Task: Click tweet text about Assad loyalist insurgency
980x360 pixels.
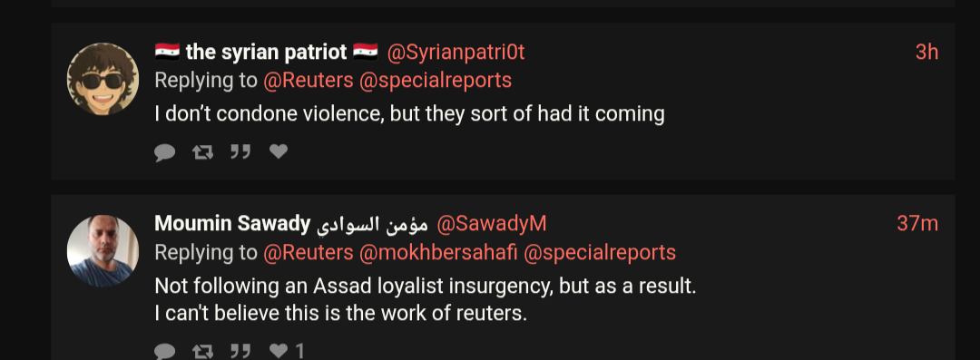Action: point(425,299)
